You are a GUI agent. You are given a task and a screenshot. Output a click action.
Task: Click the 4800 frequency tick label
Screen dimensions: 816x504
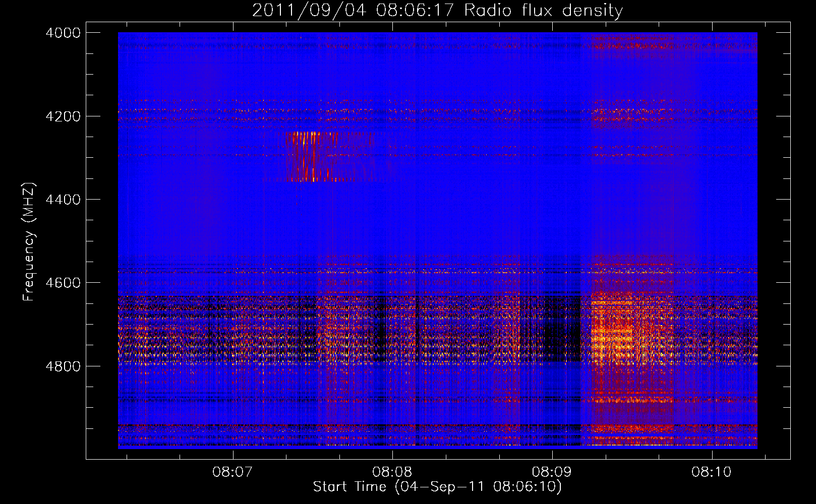(63, 366)
